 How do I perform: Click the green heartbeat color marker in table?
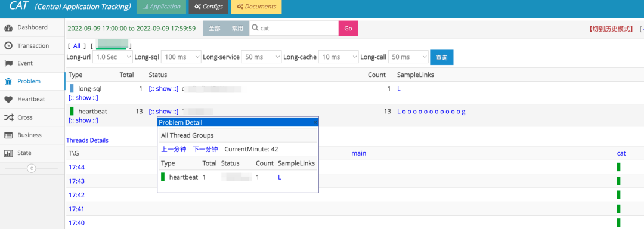pyautogui.click(x=72, y=111)
